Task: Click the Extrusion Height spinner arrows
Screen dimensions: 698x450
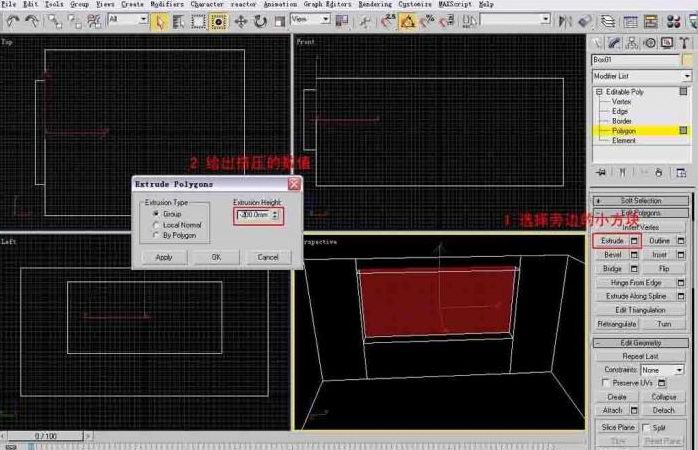Action: click(x=275, y=215)
